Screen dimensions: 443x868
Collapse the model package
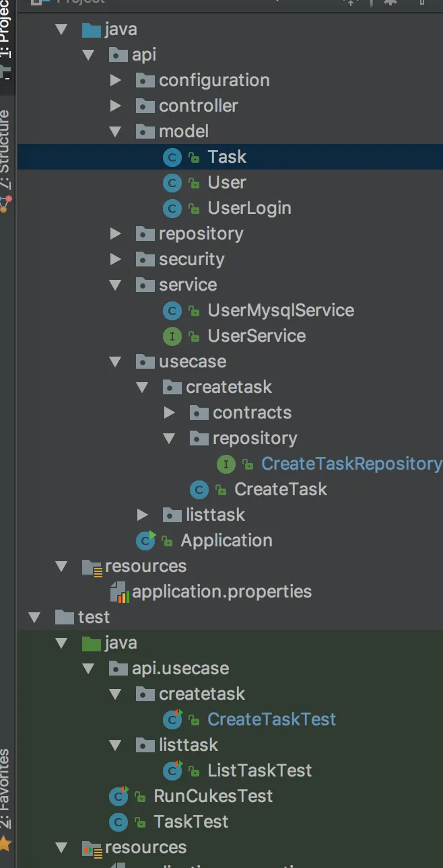coord(116,132)
